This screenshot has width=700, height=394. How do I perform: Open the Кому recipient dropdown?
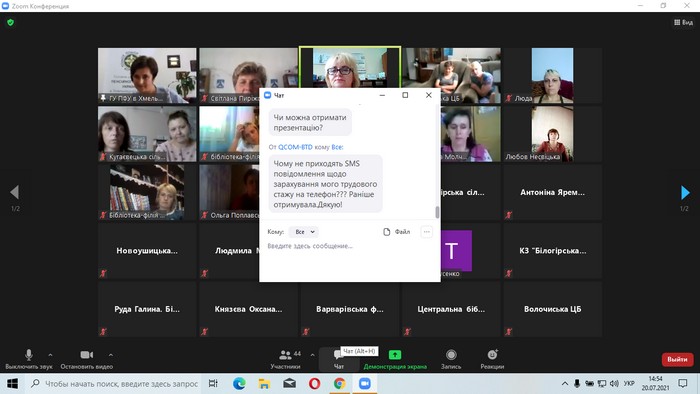pyautogui.click(x=304, y=232)
